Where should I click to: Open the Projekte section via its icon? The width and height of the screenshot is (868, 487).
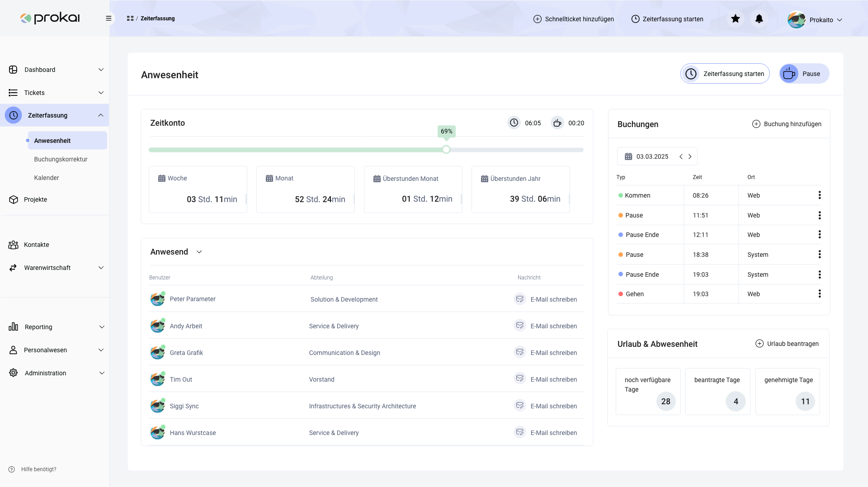click(x=13, y=199)
